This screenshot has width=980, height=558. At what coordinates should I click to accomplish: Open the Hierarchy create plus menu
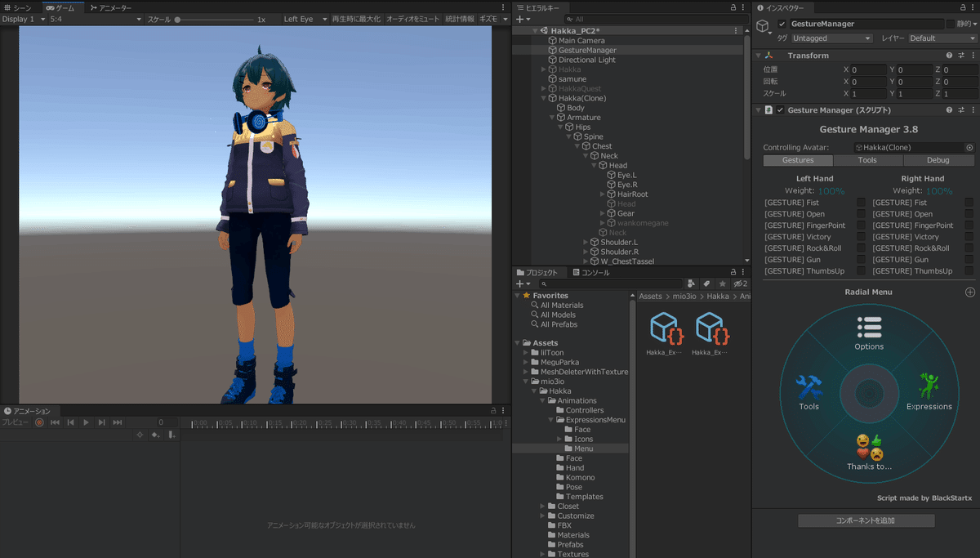pyautogui.click(x=523, y=19)
